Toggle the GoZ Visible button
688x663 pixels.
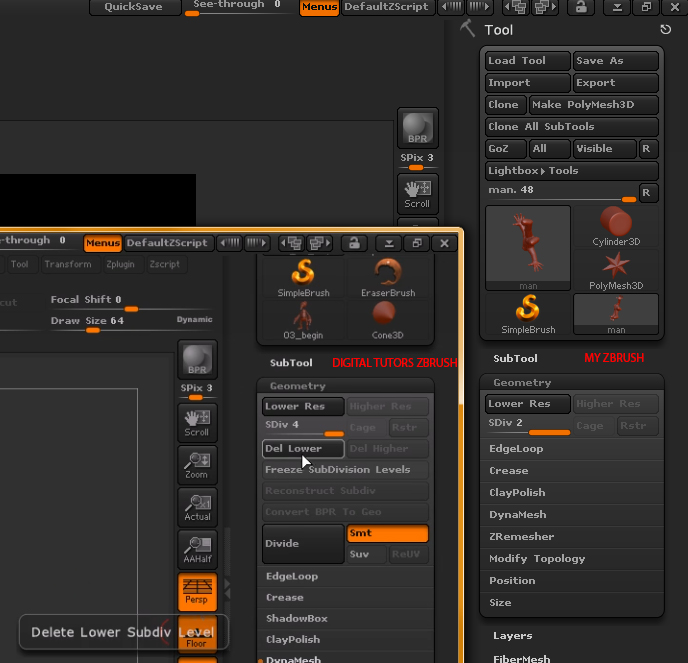(604, 149)
